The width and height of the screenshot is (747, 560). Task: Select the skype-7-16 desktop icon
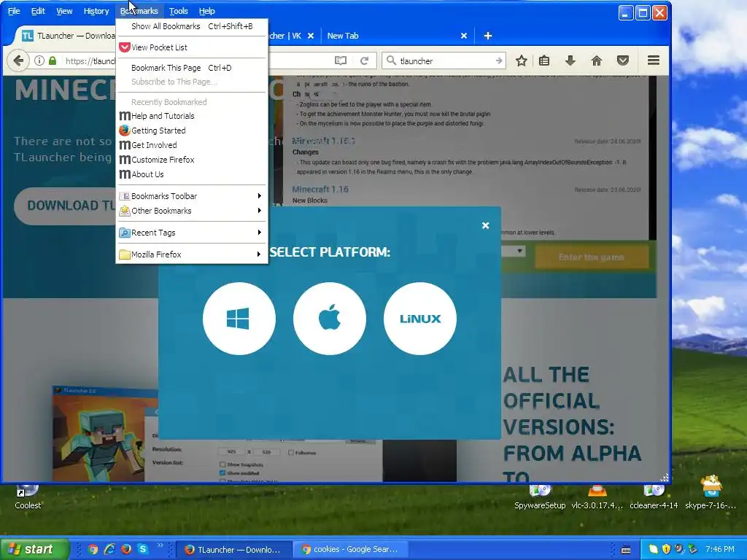click(711, 493)
